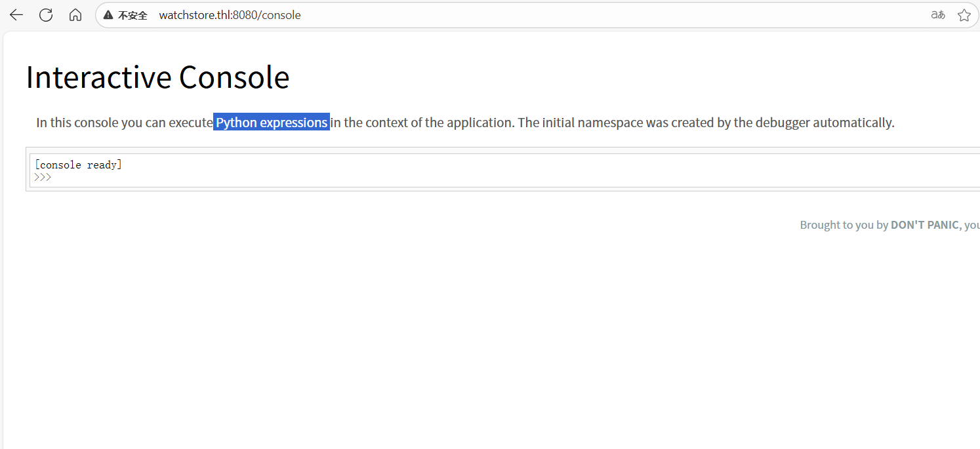Image resolution: width=980 pixels, height=449 pixels.
Task: Open the translate page icon in address bar
Action: [x=938, y=15]
